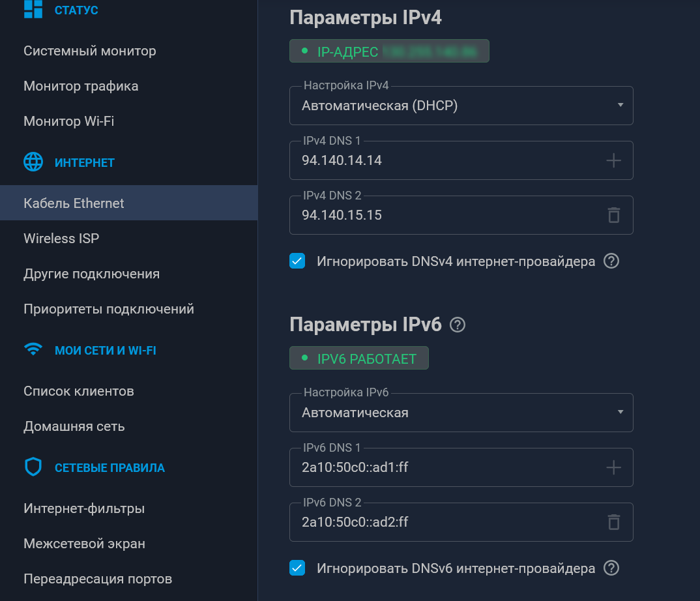Click the shield icon for Сетевые правила
This screenshot has width=700, height=601.
point(33,467)
